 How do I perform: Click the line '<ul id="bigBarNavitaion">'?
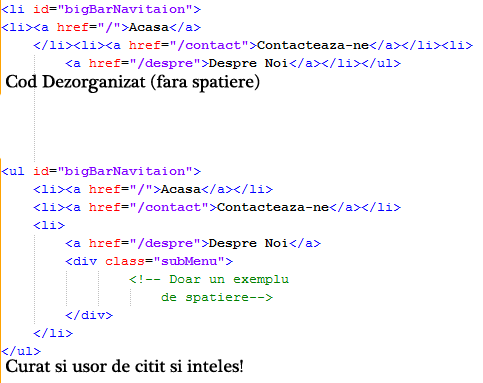pos(101,171)
